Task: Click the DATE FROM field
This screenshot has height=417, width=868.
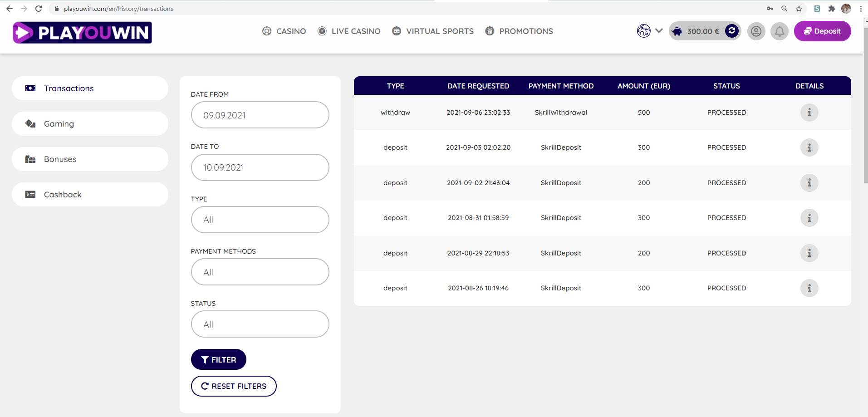Action: (x=260, y=115)
